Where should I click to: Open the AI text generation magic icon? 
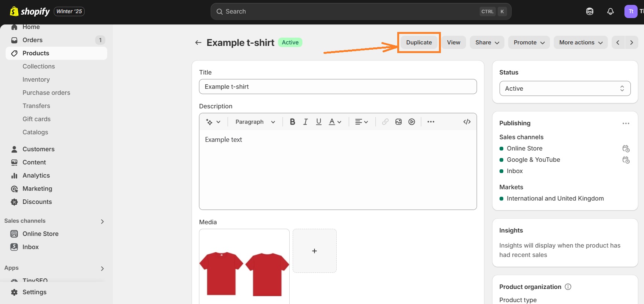[213, 122]
